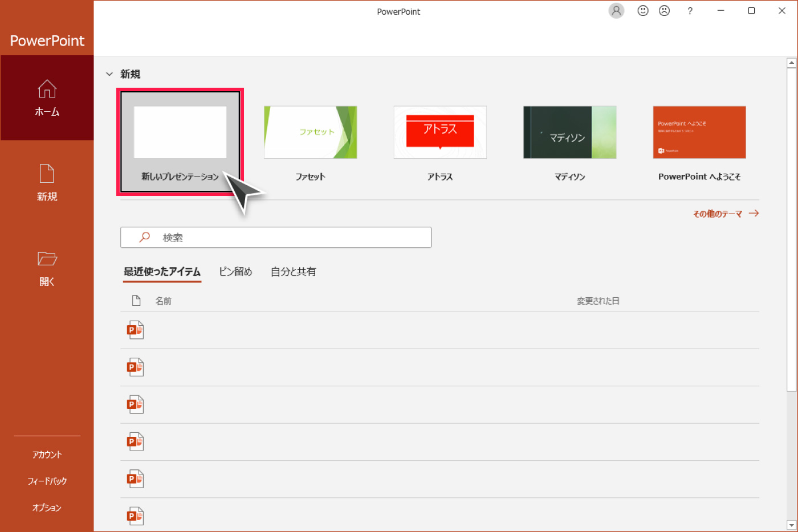The height and width of the screenshot is (532, 798).
Task: Open the fourth PowerPoint file icon in recent list
Action: tap(135, 441)
